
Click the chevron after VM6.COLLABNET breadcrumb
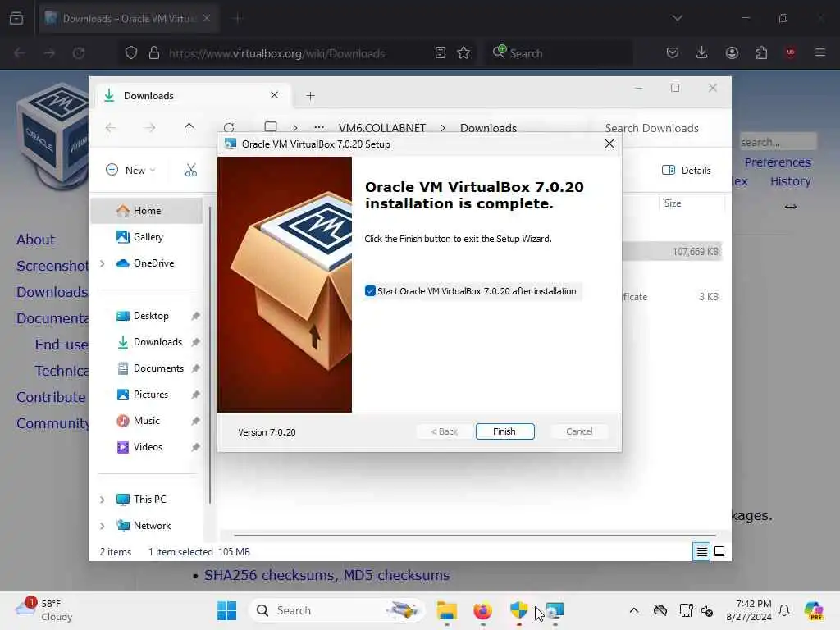tap(443, 128)
